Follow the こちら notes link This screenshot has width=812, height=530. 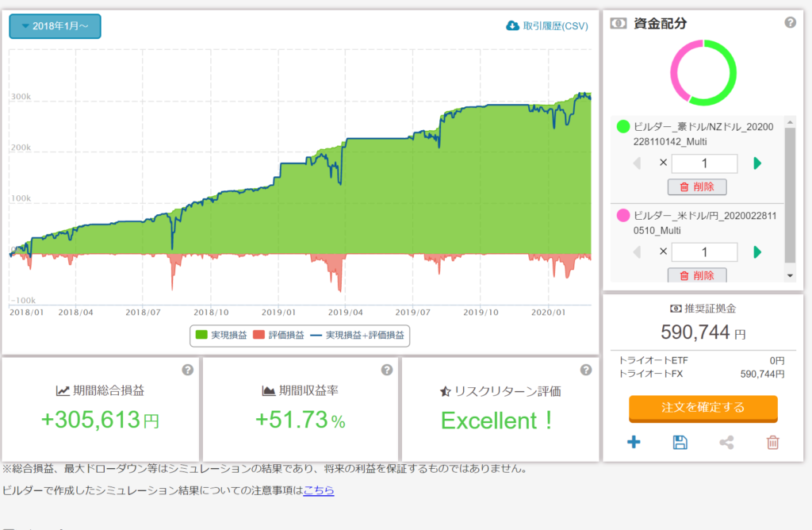coord(318,490)
